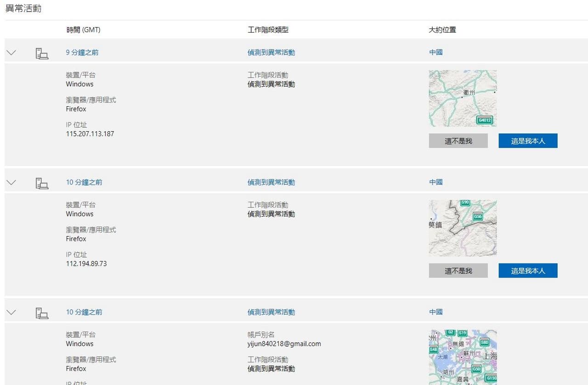Viewport: 588px width, 385px height.
Task: Confirm 這是我本人 under the 衢州 map
Action: 528,141
